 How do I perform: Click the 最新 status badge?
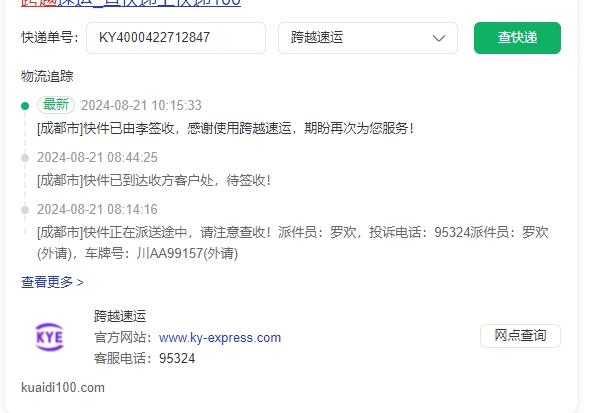(x=56, y=105)
